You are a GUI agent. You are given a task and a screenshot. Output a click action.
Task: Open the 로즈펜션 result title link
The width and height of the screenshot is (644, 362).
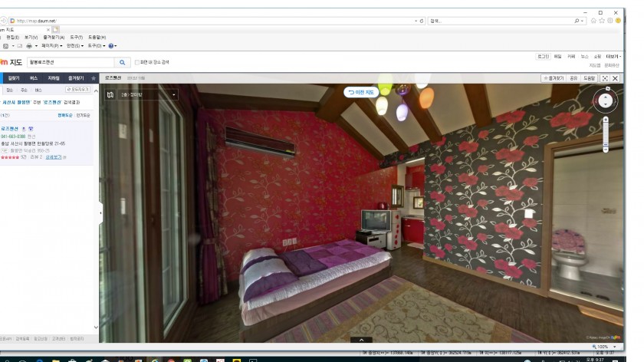[9, 129]
